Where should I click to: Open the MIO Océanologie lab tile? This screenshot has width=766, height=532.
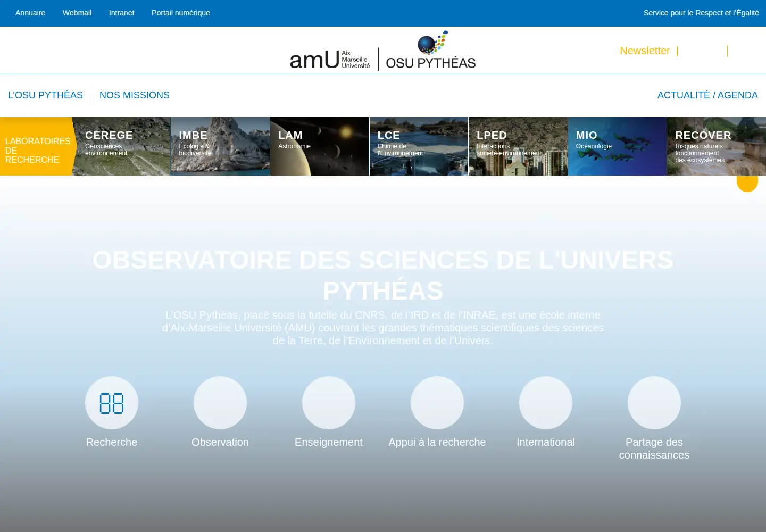pos(617,146)
